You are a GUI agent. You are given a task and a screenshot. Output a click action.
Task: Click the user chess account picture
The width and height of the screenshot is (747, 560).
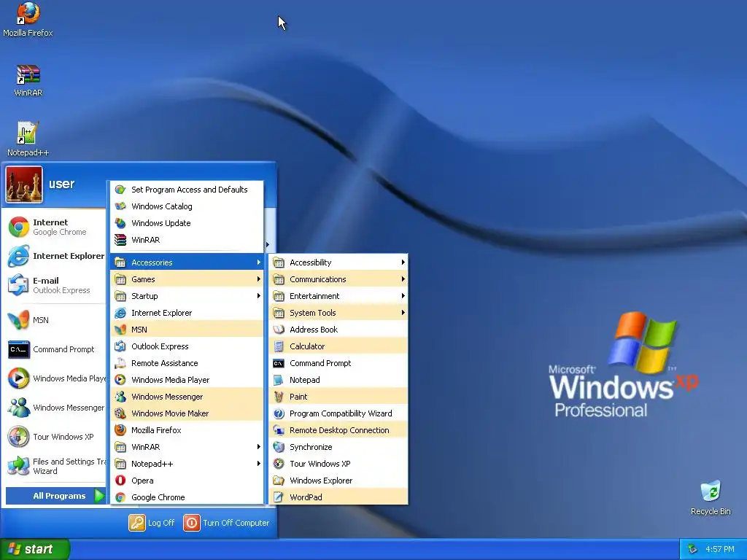point(24,184)
